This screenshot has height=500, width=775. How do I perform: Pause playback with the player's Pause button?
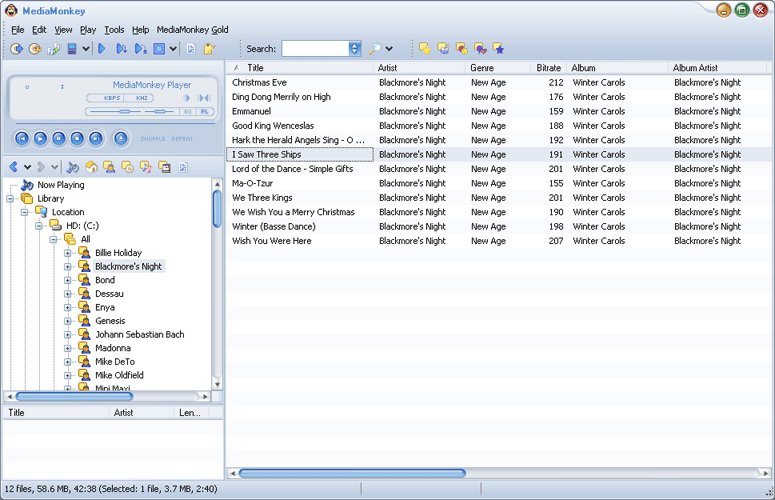click(x=58, y=138)
